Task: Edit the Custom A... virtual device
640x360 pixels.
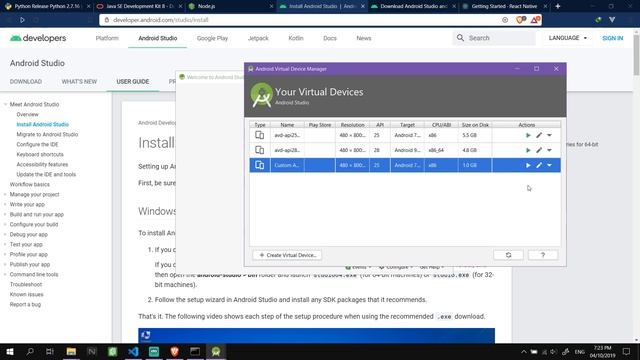Action: 539,165
